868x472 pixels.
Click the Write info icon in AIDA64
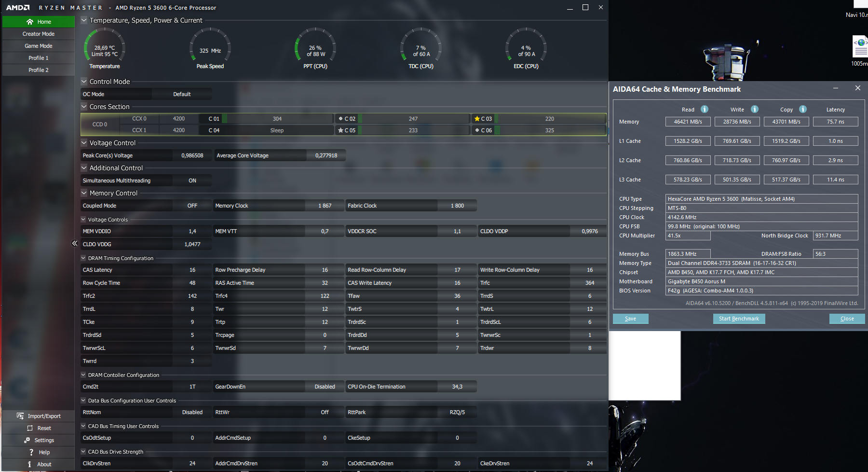755,109
